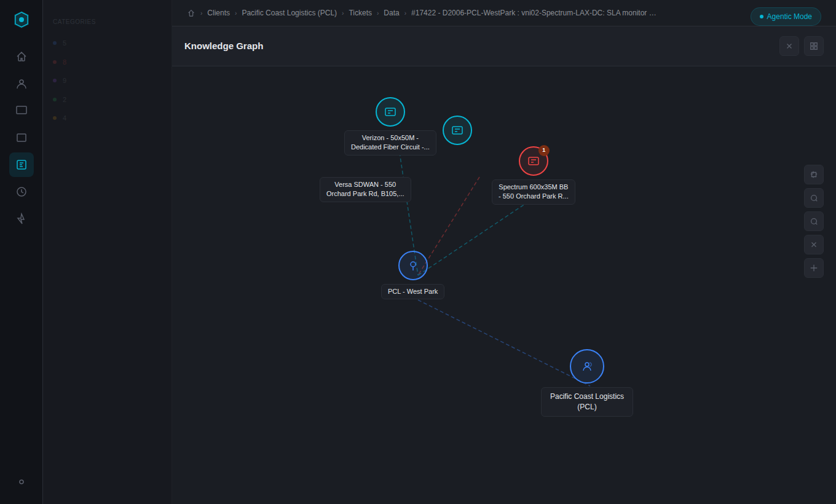
Task: Open the add node plus icon on graph toolbar
Action: pyautogui.click(x=813, y=268)
